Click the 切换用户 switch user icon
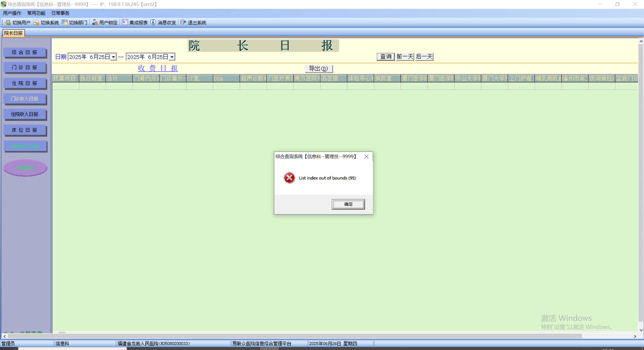 coord(8,23)
